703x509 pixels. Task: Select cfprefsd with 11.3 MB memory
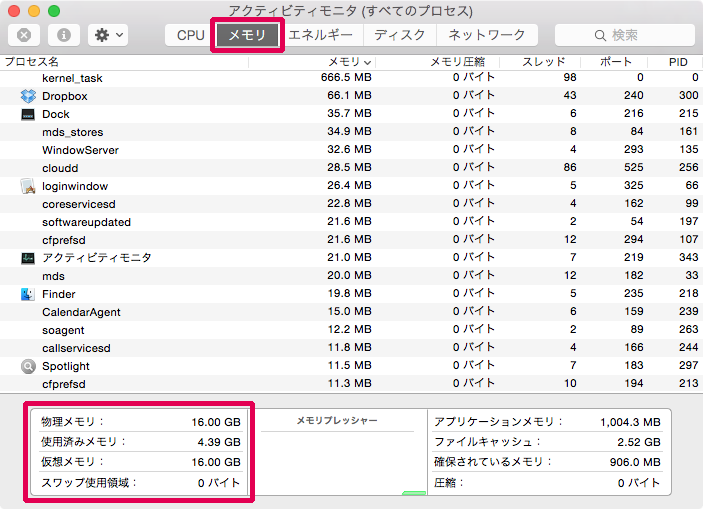pyautogui.click(x=64, y=384)
